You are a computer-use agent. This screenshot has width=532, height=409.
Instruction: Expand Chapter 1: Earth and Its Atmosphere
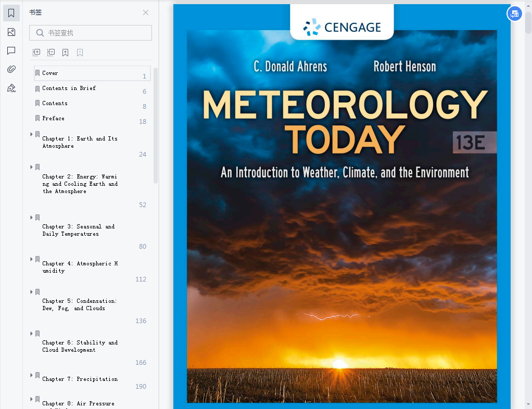pyautogui.click(x=31, y=134)
